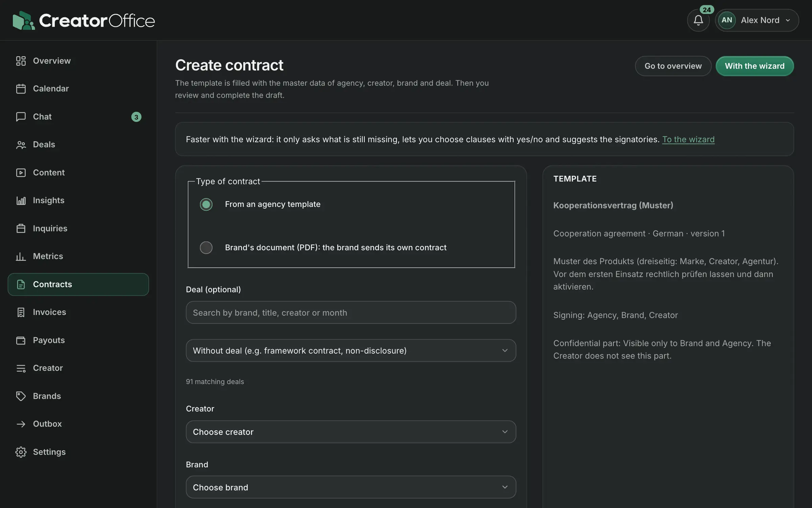Click the Inquiries box icon
Viewport: 812px width, 508px height.
click(21, 229)
